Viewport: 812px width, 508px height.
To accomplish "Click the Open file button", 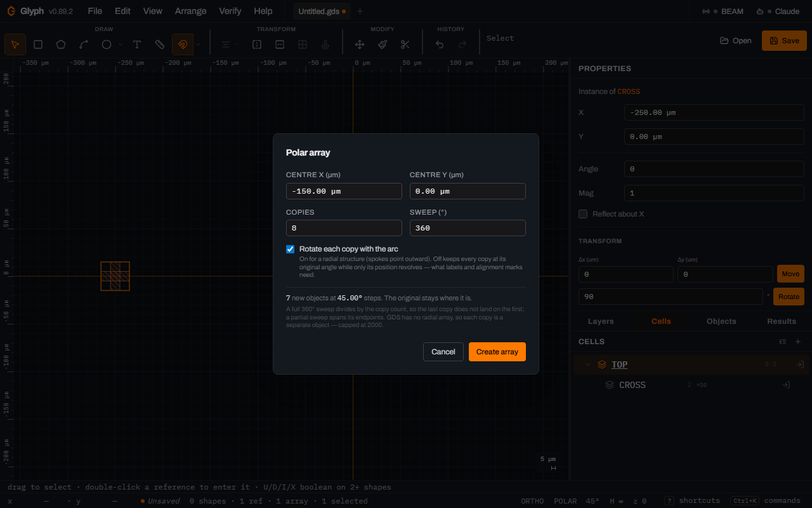I will coord(735,41).
